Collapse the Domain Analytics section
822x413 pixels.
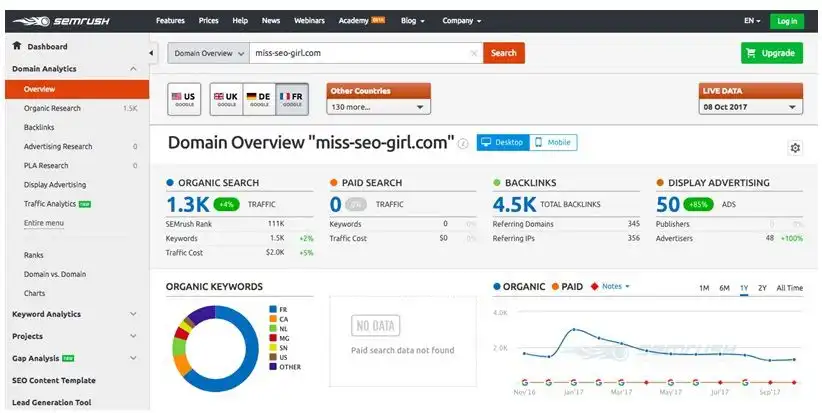[x=133, y=69]
